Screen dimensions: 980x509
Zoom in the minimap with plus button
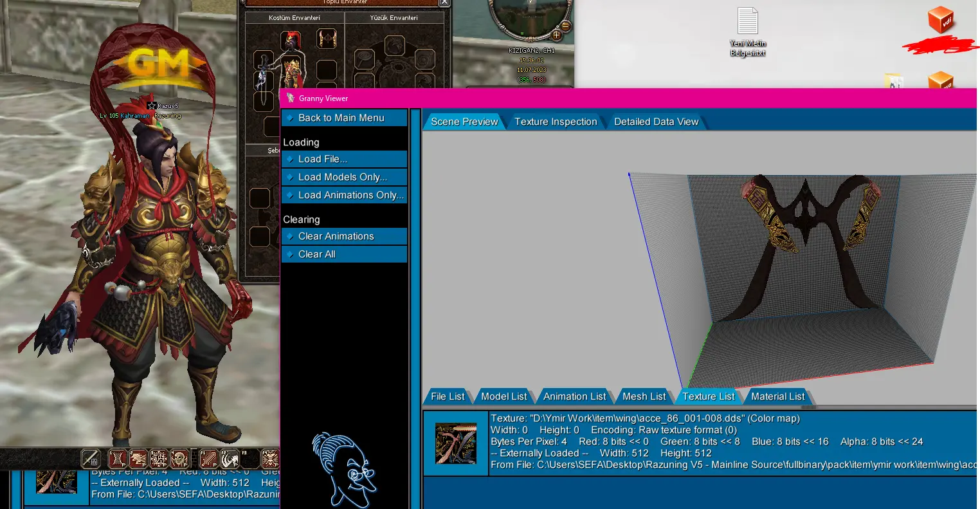(x=556, y=35)
